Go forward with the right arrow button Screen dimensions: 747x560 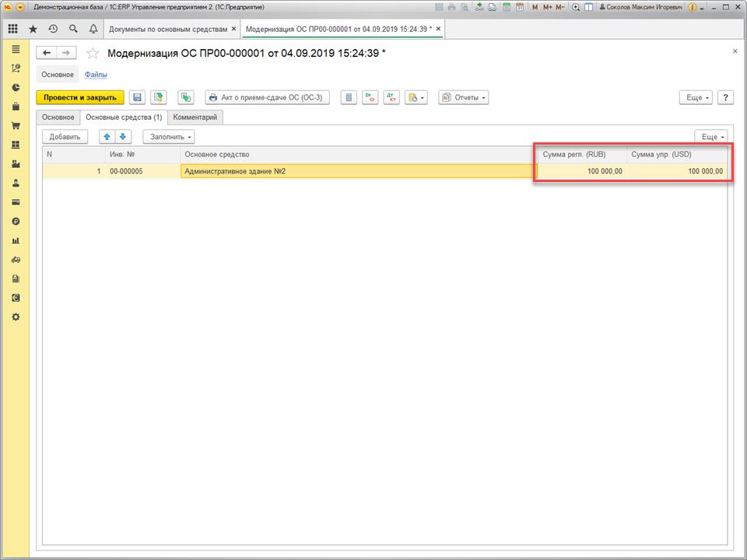pyautogui.click(x=66, y=53)
